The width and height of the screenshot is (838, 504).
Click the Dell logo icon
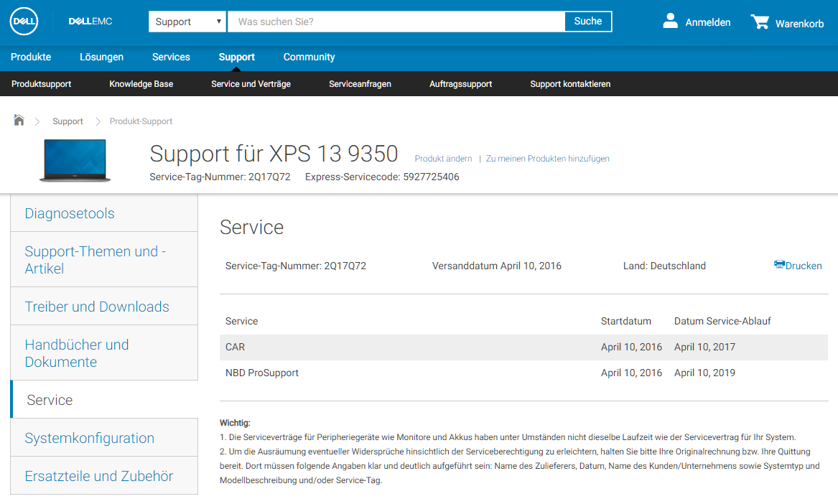(24, 22)
